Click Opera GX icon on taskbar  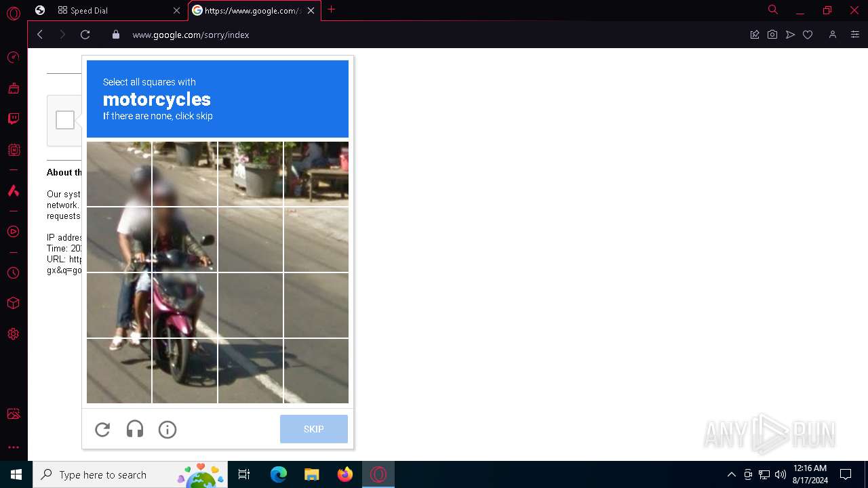click(x=378, y=474)
